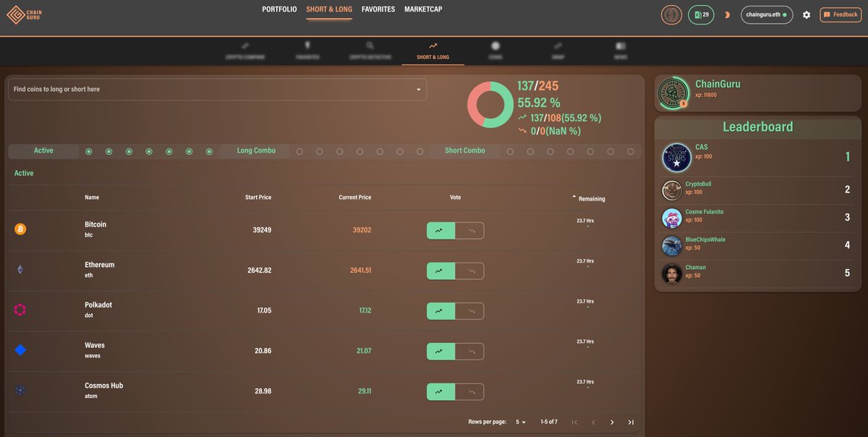Viewport: 868px width, 437px height.
Task: Click the Bitcoin coin icon
Action: [20, 229]
